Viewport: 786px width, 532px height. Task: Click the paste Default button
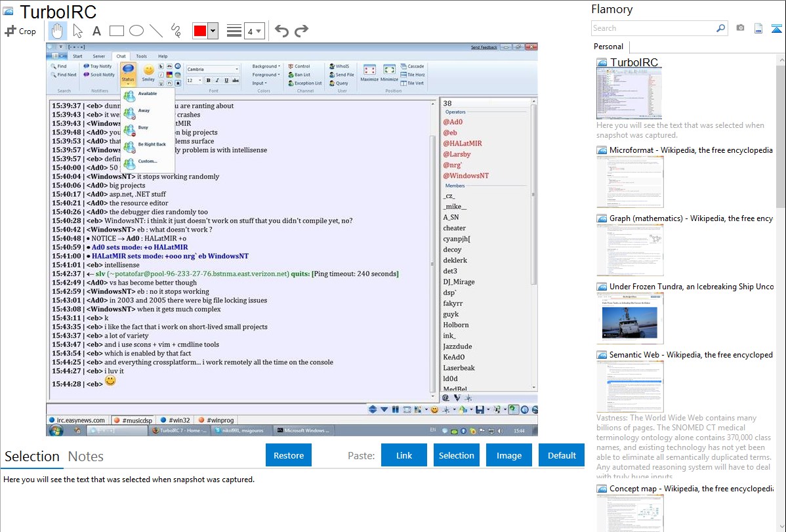click(x=562, y=455)
